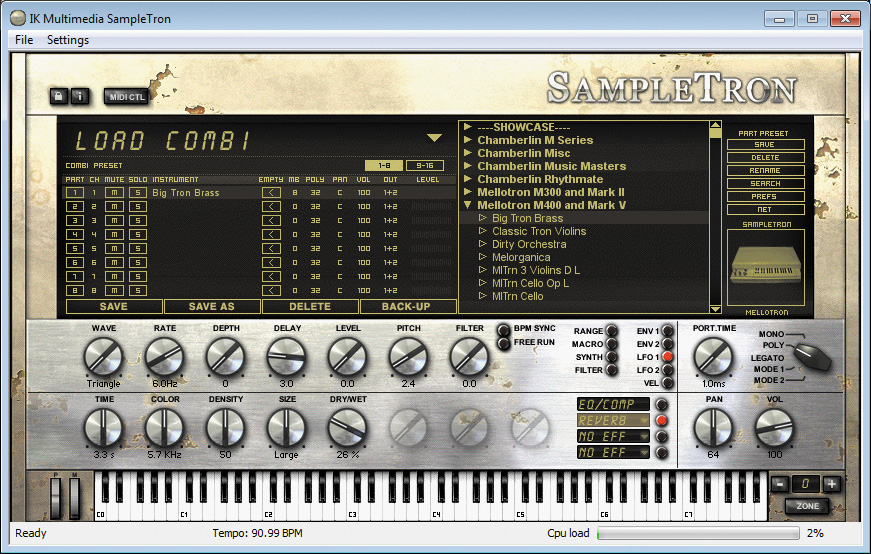The width and height of the screenshot is (871, 554).
Task: Select the LFO 2 LED
Action: click(668, 370)
